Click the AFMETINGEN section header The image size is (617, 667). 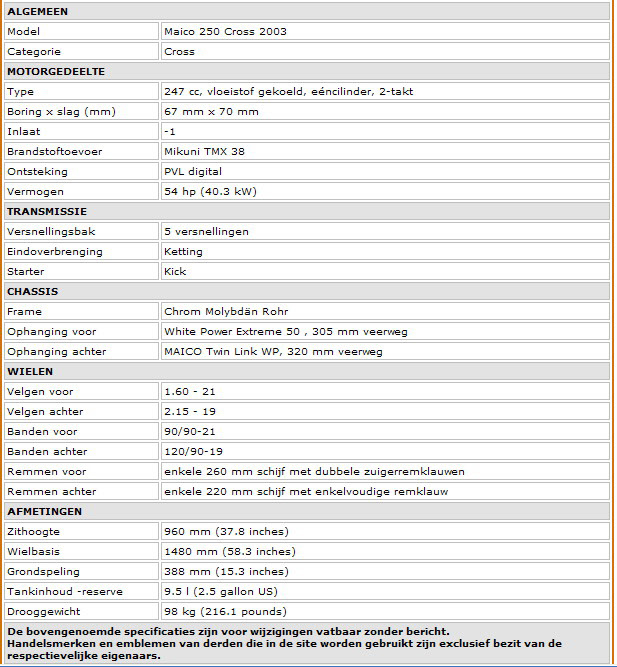click(x=307, y=511)
